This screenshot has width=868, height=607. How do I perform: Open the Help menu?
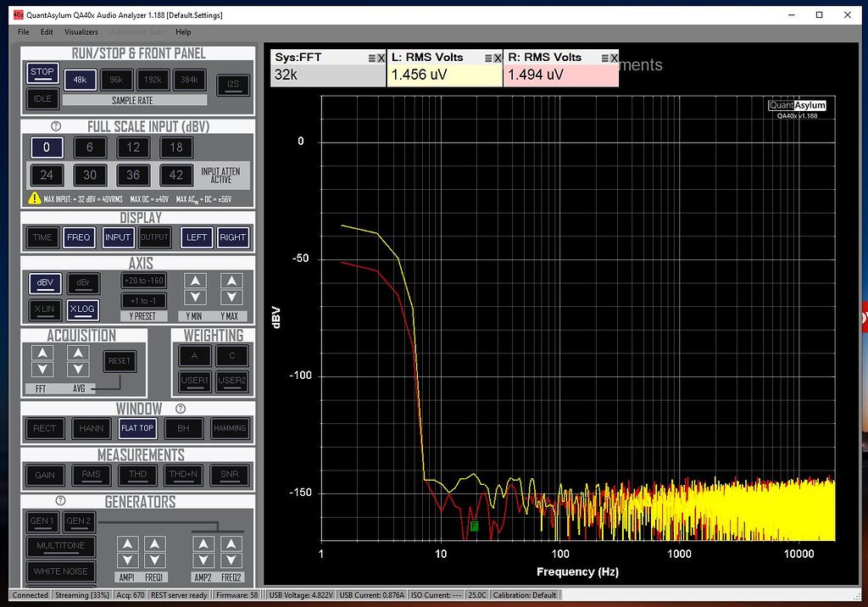click(x=182, y=32)
